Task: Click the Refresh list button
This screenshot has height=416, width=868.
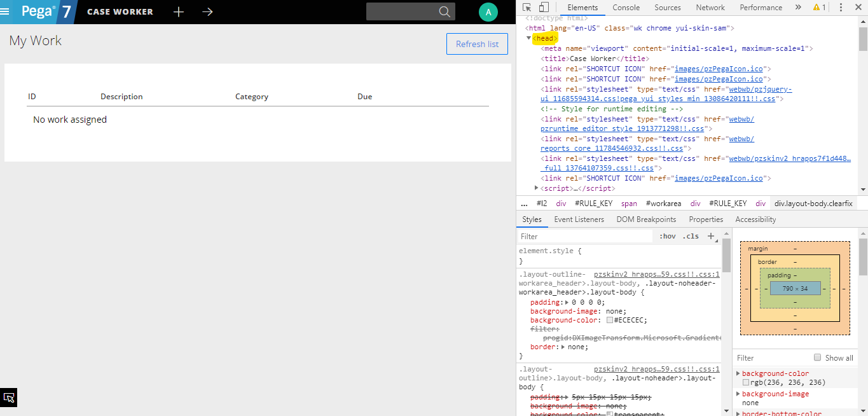Action: click(477, 43)
